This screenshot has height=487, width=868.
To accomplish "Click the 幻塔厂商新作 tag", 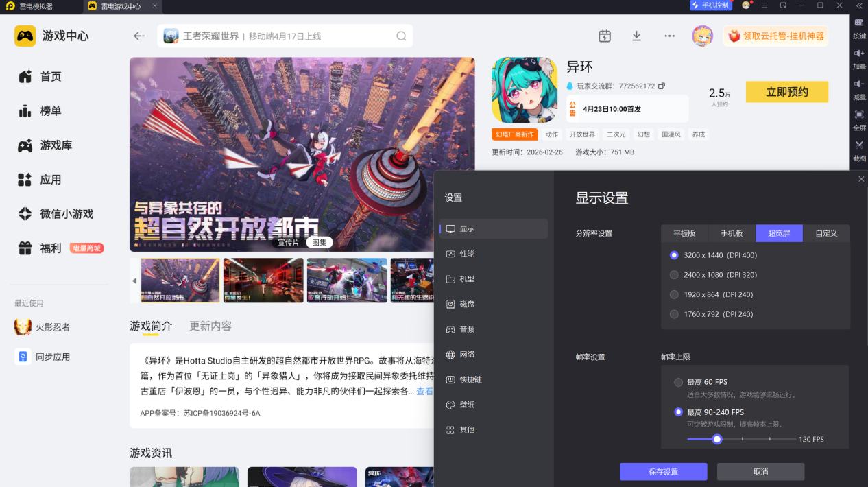I will (x=515, y=134).
